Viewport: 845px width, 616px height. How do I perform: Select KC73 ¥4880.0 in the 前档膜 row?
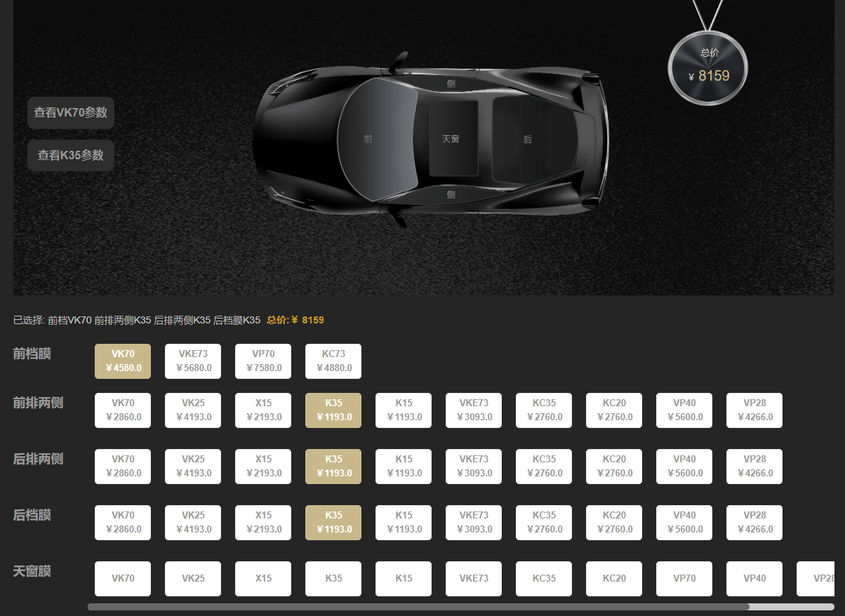click(x=333, y=361)
